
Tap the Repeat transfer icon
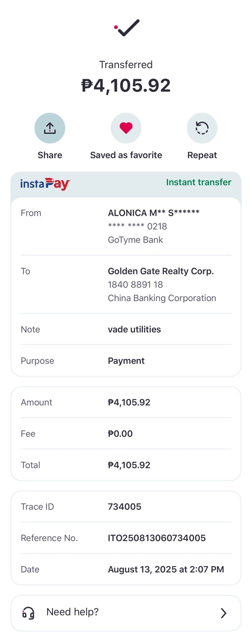202,128
